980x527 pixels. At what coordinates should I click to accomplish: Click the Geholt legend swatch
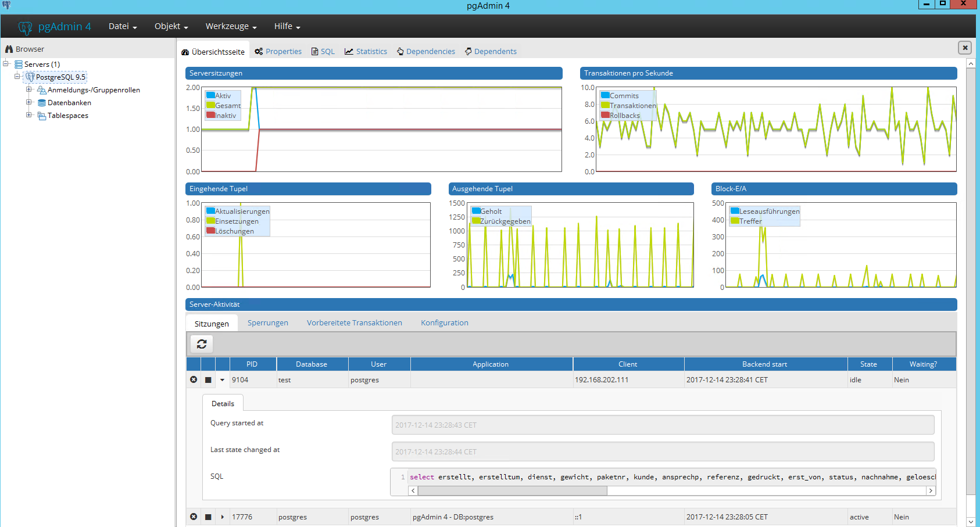(476, 211)
